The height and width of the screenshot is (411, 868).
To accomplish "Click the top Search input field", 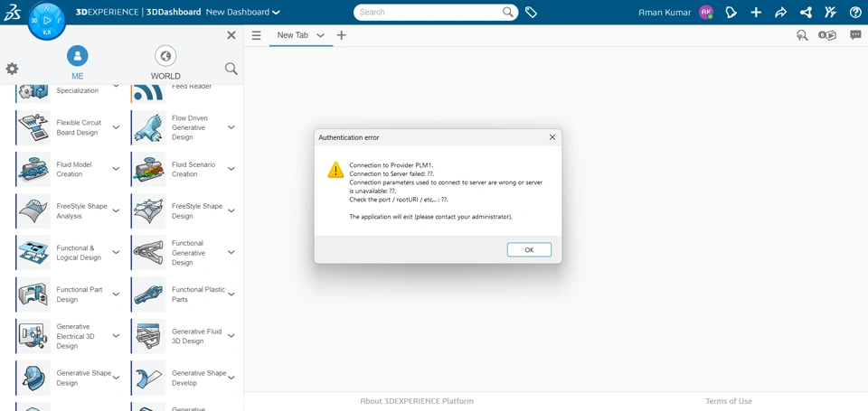I will click(x=429, y=13).
